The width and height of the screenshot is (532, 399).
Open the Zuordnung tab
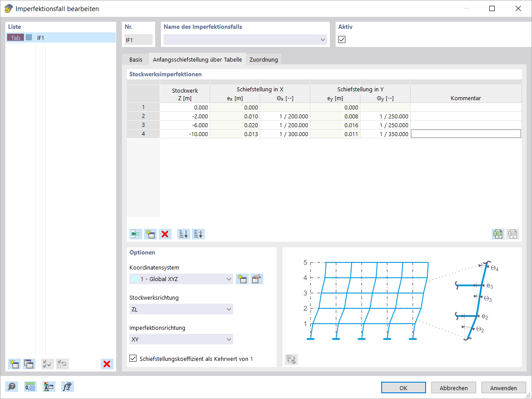264,59
